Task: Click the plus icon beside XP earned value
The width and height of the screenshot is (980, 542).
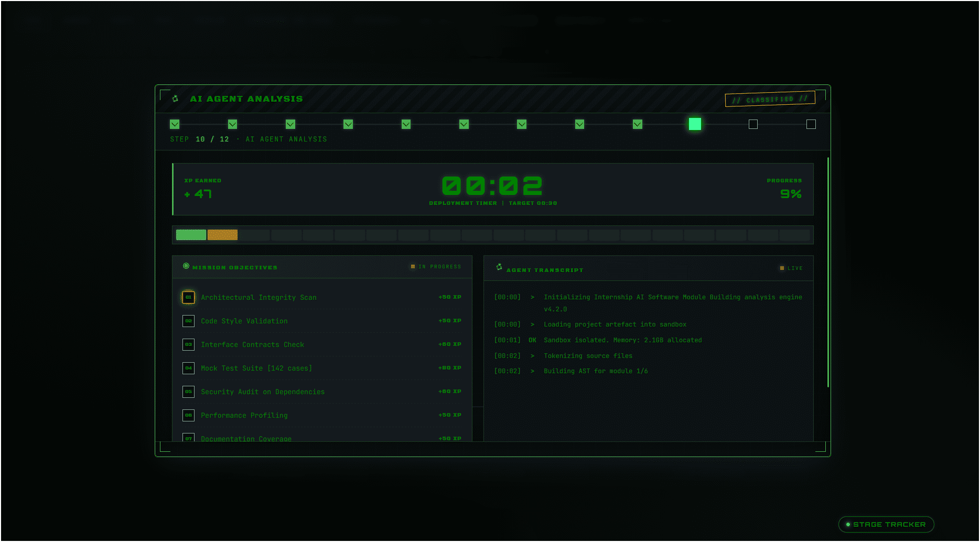Action: pyautogui.click(x=187, y=194)
